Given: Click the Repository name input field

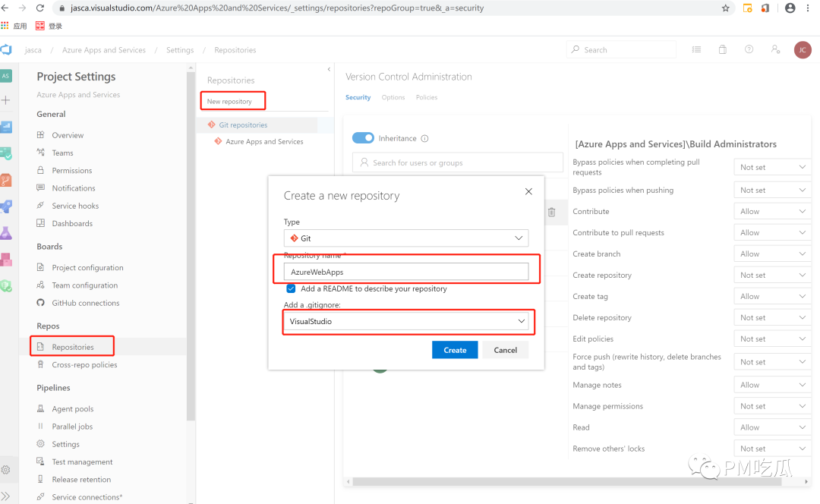Looking at the screenshot, I should [405, 272].
